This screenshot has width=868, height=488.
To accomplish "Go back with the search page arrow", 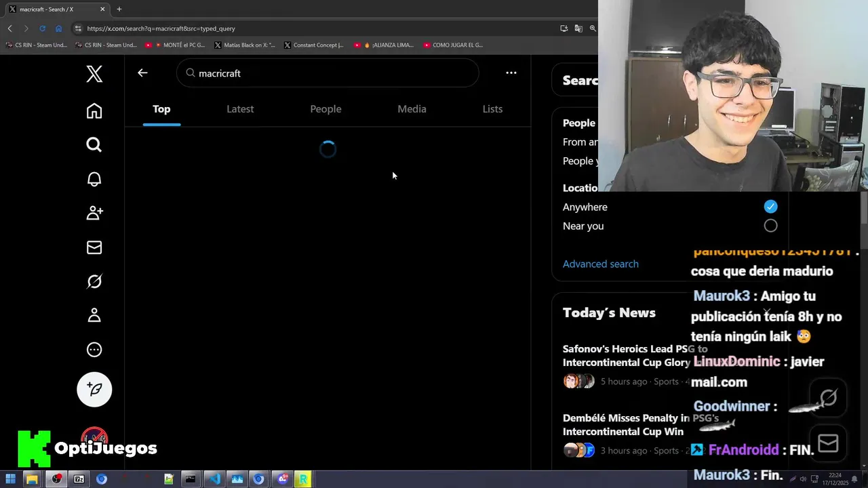I will [142, 73].
